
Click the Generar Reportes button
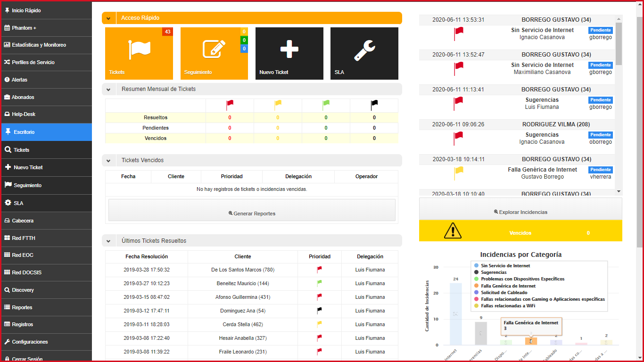(252, 214)
